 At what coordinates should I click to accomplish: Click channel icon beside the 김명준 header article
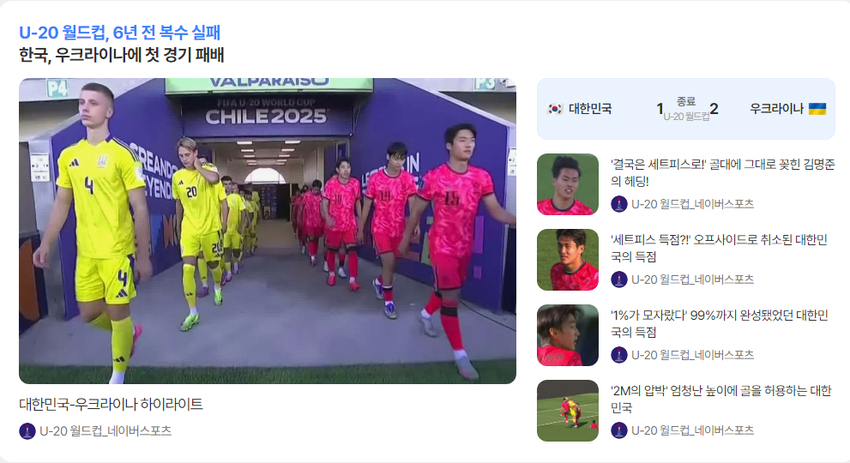click(619, 204)
